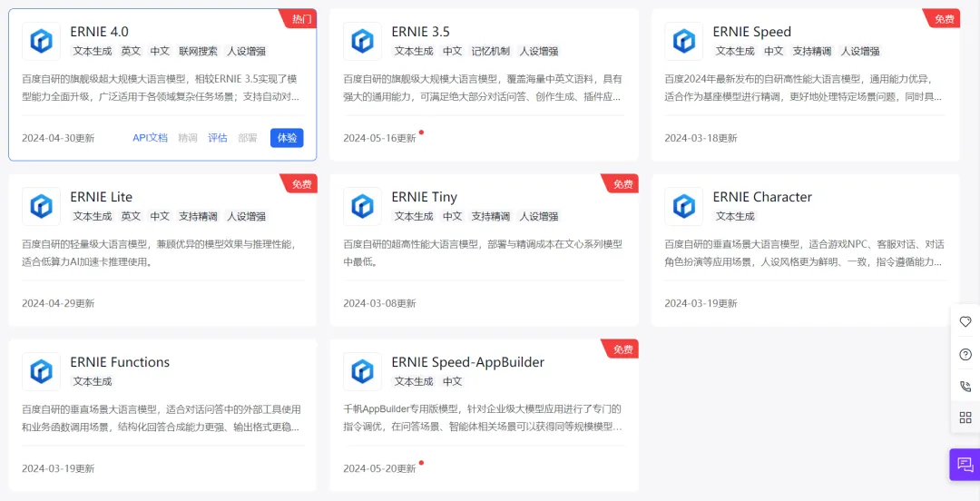The image size is (980, 501).
Task: Open the purple chat feedback button
Action: pos(965,464)
